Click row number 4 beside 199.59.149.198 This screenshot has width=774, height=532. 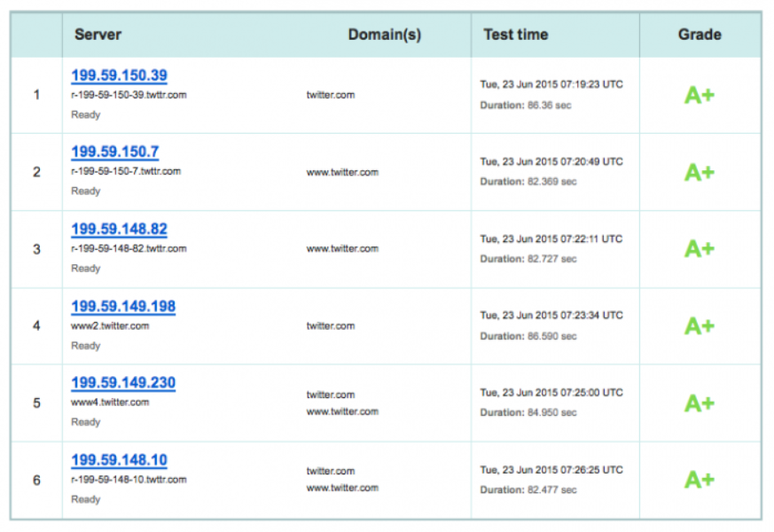point(36,325)
